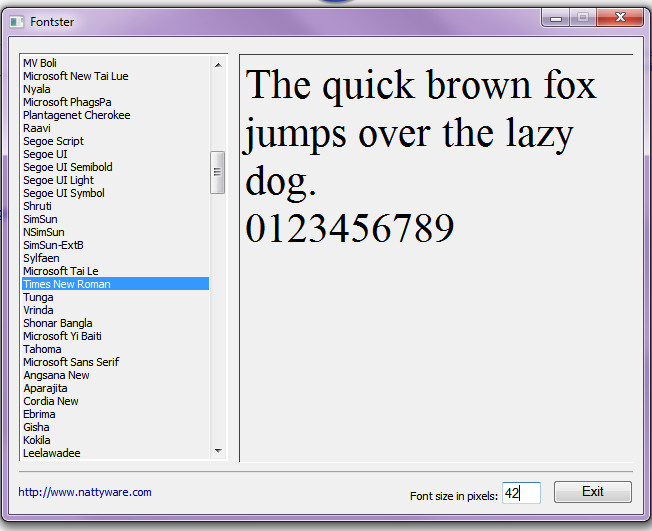
Task: Click the font list scroll down arrow
Action: pyautogui.click(x=218, y=451)
